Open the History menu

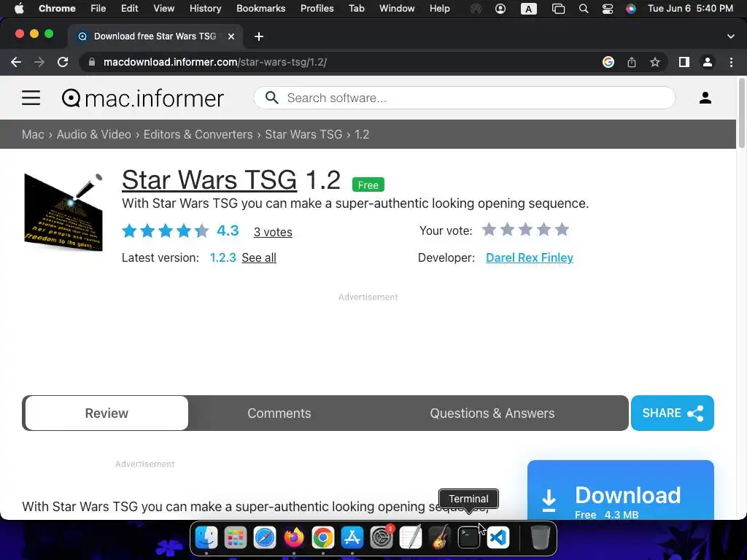pyautogui.click(x=205, y=8)
